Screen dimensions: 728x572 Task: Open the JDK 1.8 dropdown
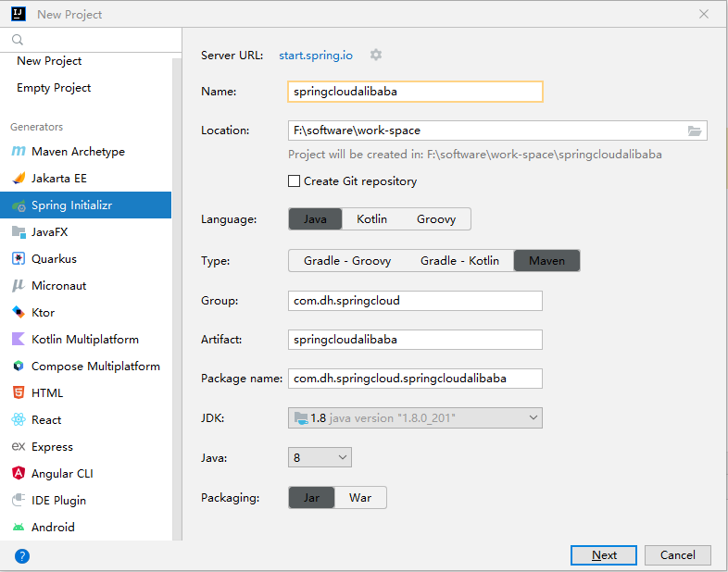tap(415, 418)
